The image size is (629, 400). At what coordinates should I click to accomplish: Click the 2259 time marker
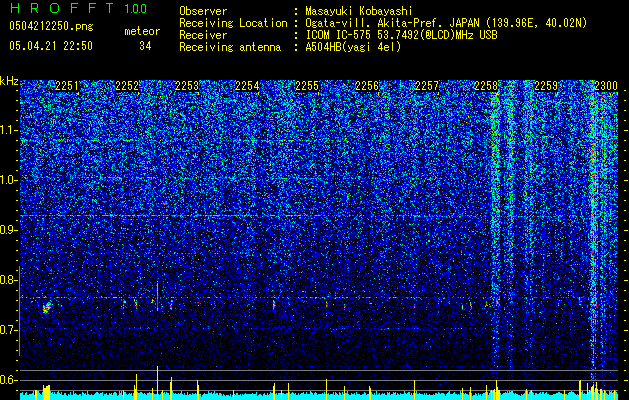(x=546, y=86)
